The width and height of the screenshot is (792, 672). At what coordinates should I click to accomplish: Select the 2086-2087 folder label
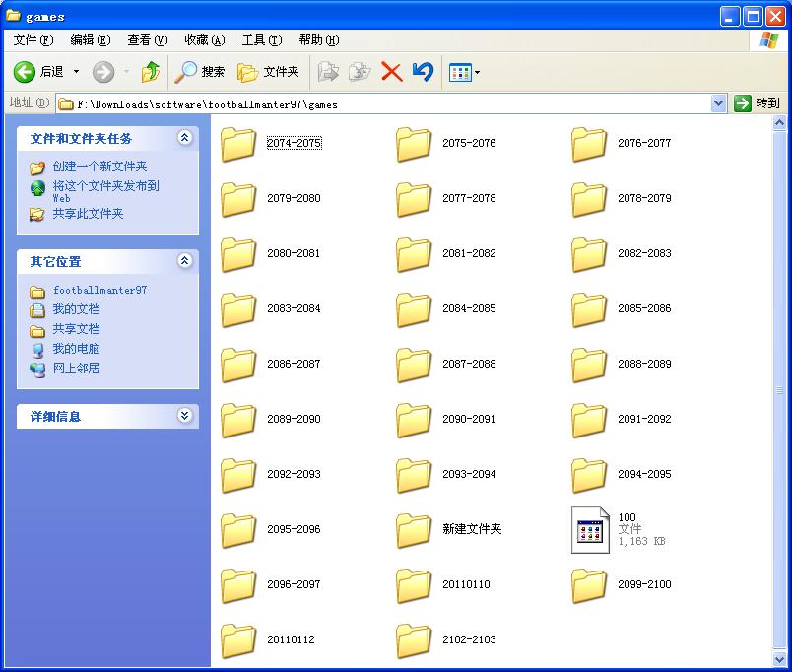294,364
